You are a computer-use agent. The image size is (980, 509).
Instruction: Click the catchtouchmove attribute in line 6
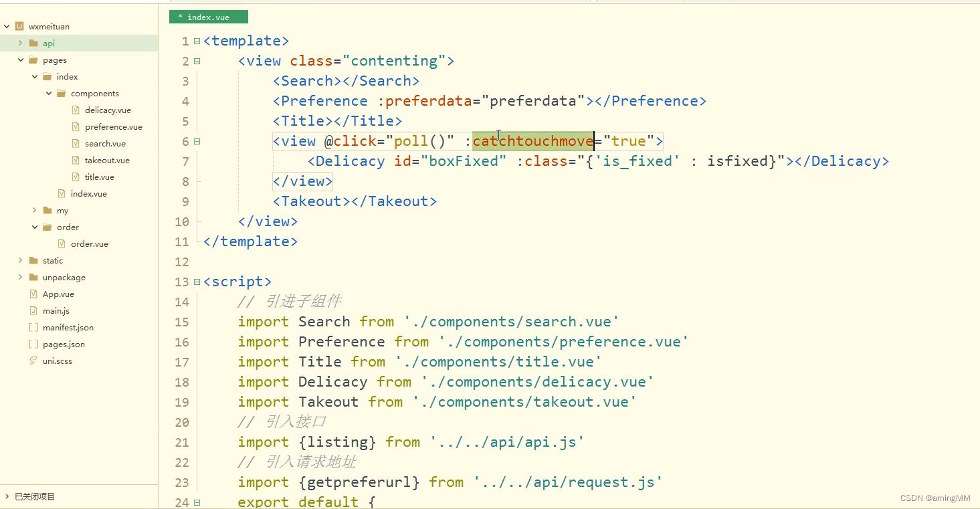pyautogui.click(x=533, y=141)
